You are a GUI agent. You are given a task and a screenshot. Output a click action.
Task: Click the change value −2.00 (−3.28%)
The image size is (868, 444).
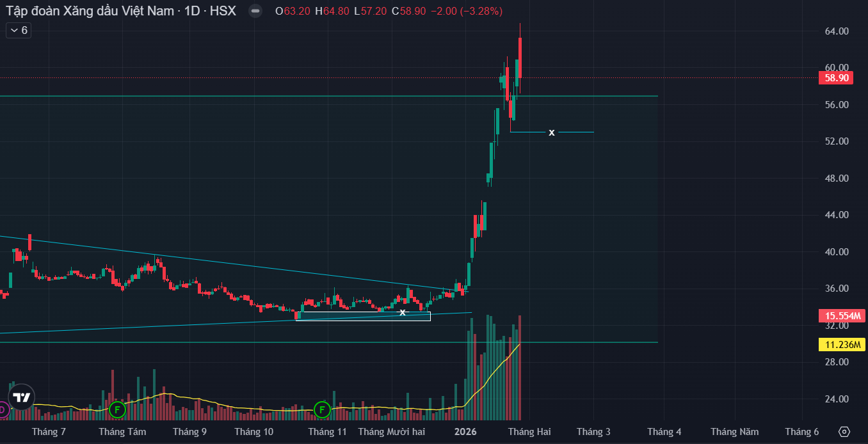coord(467,11)
